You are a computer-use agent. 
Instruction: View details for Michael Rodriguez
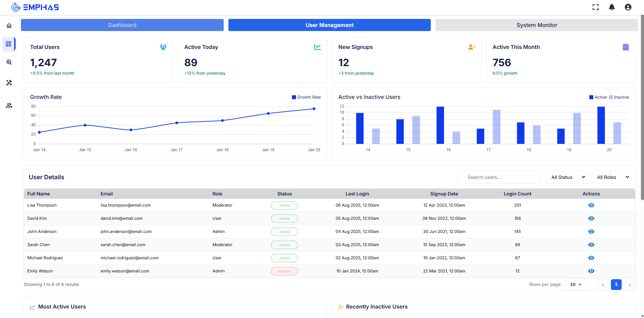tap(591, 258)
